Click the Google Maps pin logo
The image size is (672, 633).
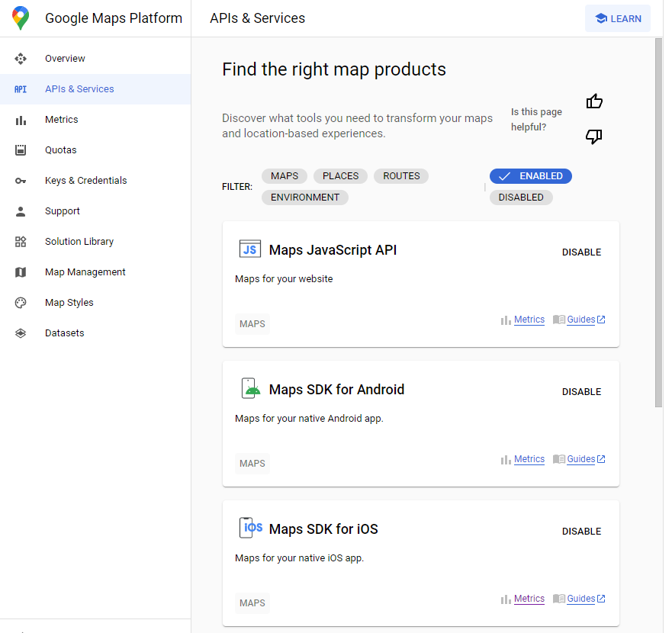click(x=21, y=18)
